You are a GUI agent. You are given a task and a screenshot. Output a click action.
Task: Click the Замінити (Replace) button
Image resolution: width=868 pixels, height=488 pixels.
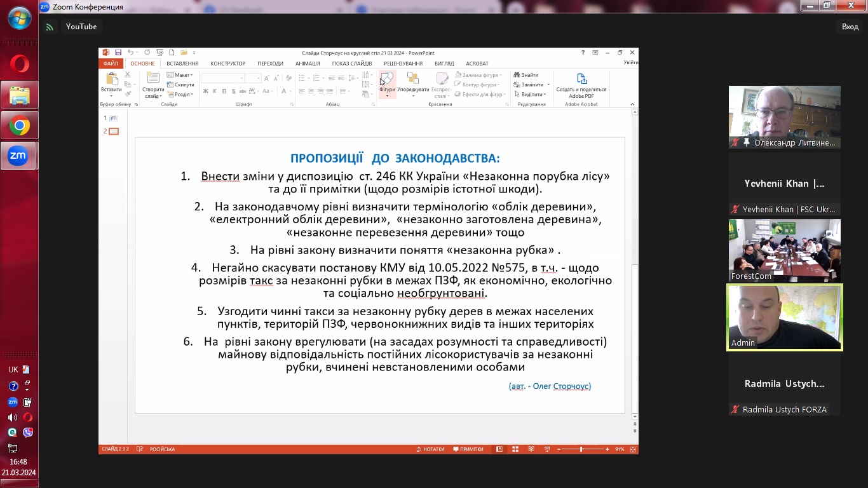pyautogui.click(x=530, y=85)
